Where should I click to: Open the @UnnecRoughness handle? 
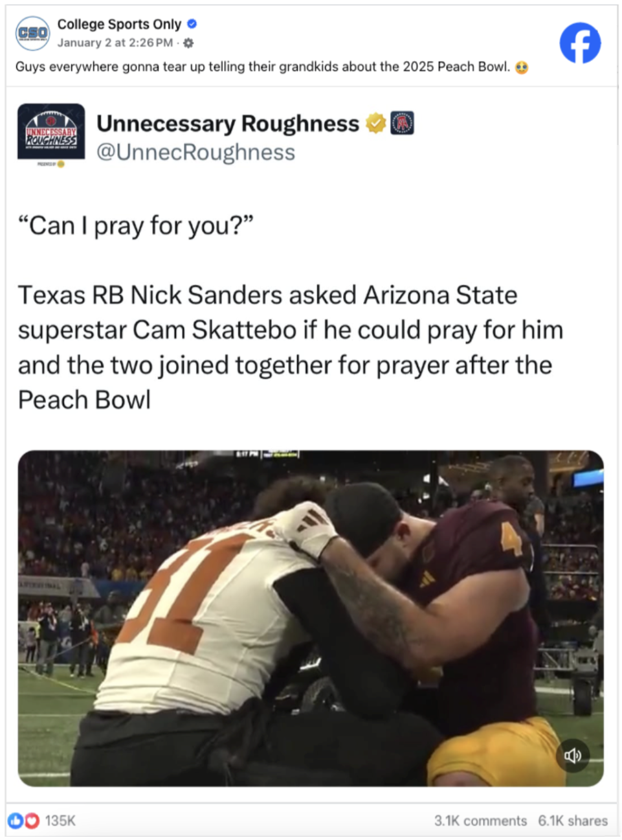195,152
